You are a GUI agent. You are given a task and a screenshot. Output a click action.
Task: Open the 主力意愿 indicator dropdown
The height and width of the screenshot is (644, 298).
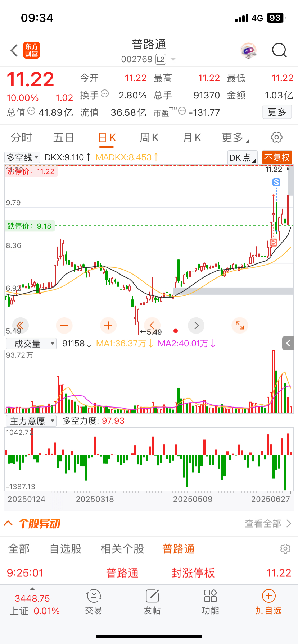point(31,421)
